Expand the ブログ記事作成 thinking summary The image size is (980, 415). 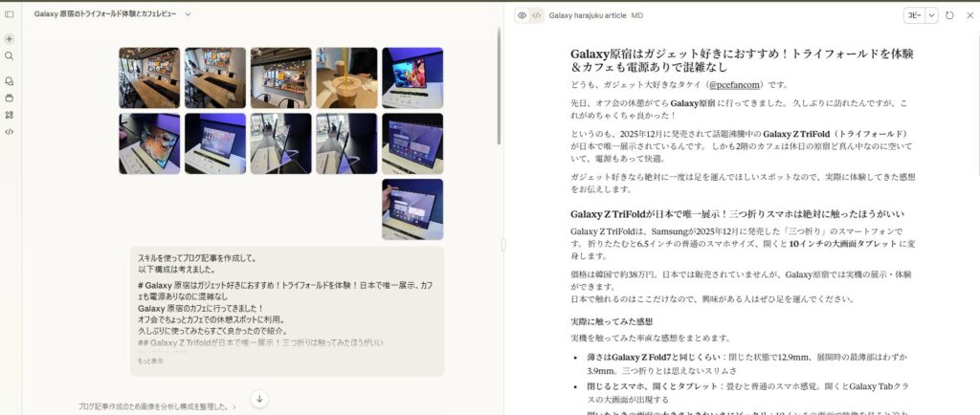[x=158, y=406]
